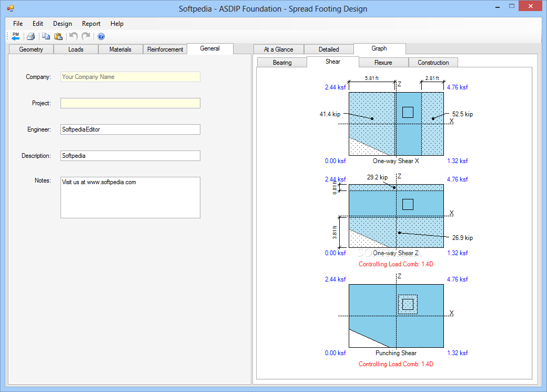Show the Bearing graph sub-tab
The width and height of the screenshot is (547, 392).
point(282,63)
